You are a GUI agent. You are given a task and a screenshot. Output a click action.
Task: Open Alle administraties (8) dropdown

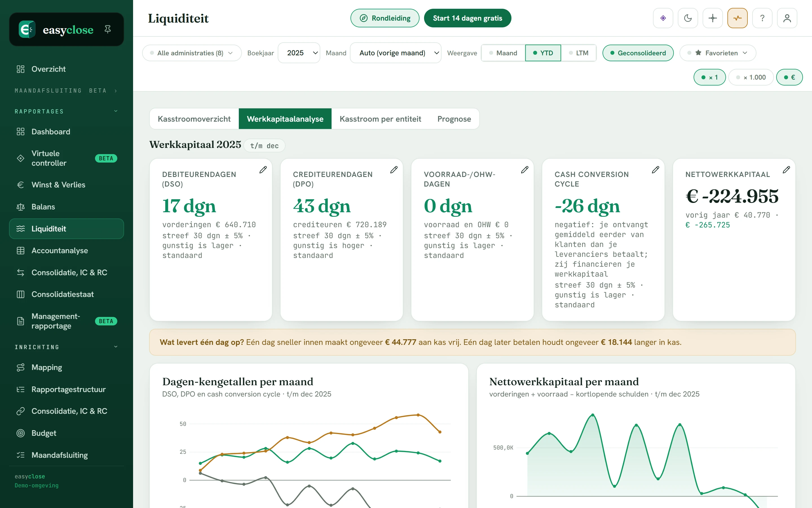tap(192, 53)
